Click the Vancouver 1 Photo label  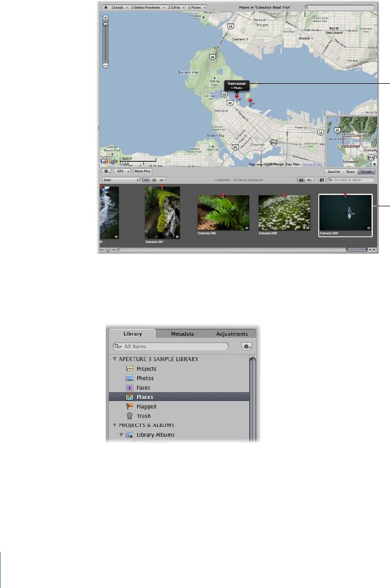[x=237, y=85]
